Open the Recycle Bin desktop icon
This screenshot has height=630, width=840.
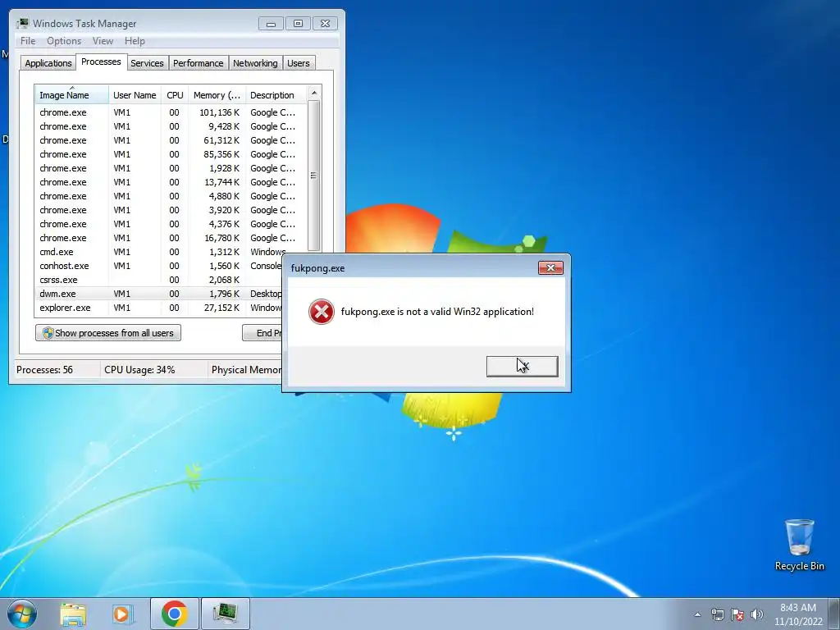(x=799, y=545)
